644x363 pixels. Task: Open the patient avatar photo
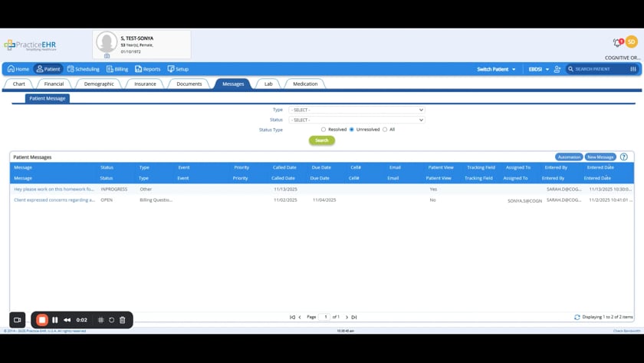(107, 42)
